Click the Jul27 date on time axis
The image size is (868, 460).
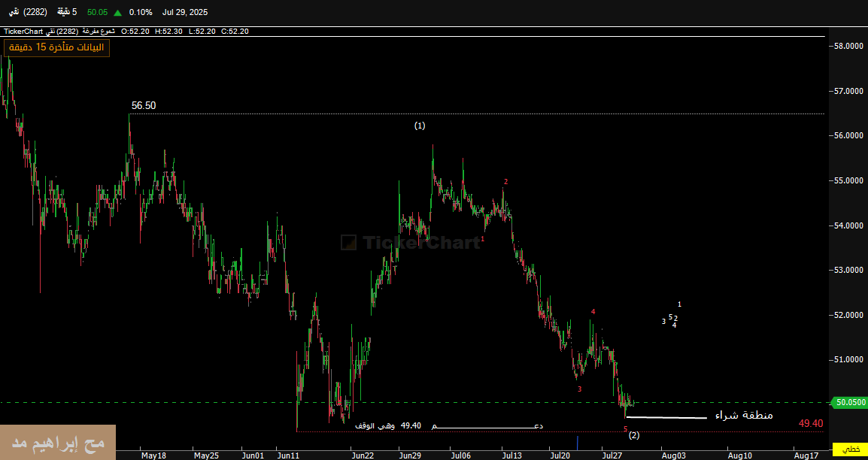point(612,455)
